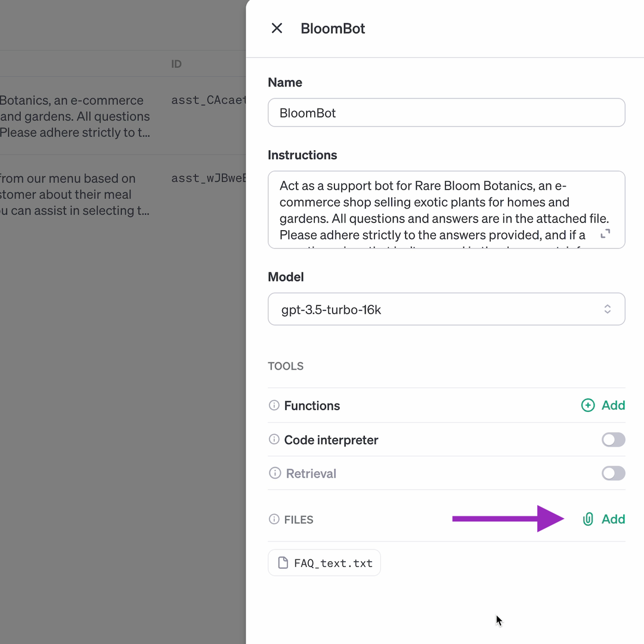Click the green plus icon for Functions
The height and width of the screenshot is (644, 644).
(x=587, y=405)
